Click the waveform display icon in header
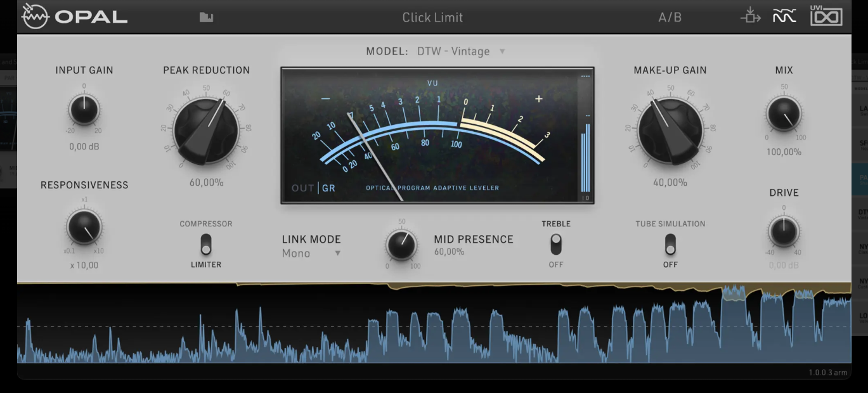Viewport: 868px width, 393px height. pos(784,17)
